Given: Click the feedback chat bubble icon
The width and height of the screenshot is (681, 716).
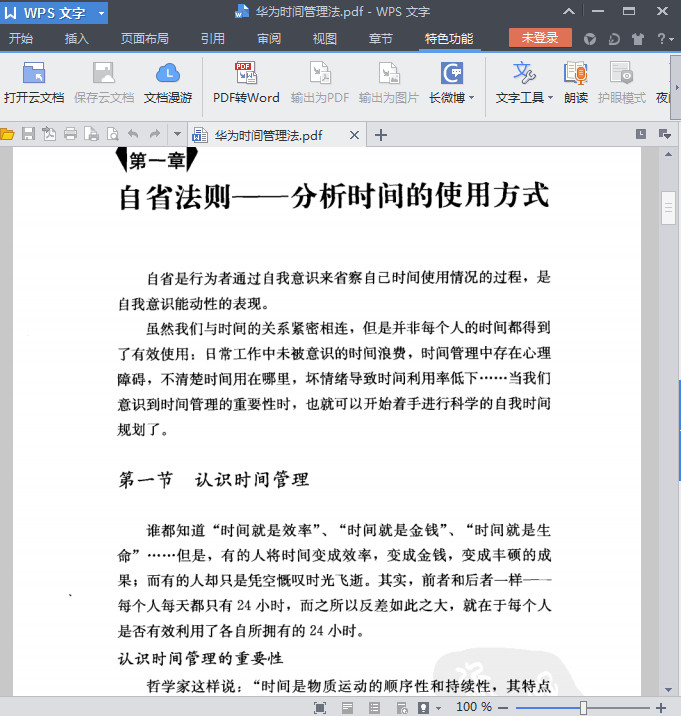Looking at the screenshot, I should tap(614, 39).
